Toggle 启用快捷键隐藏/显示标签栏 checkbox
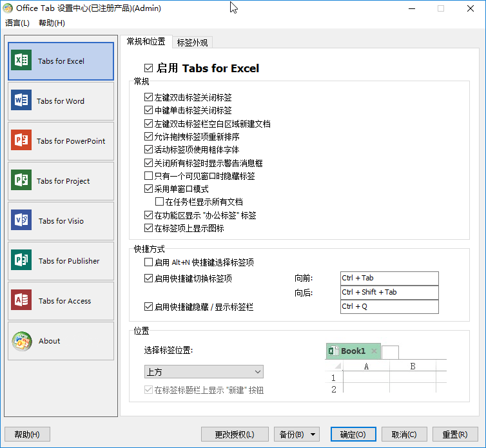The height and width of the screenshot is (448, 486). click(x=148, y=307)
